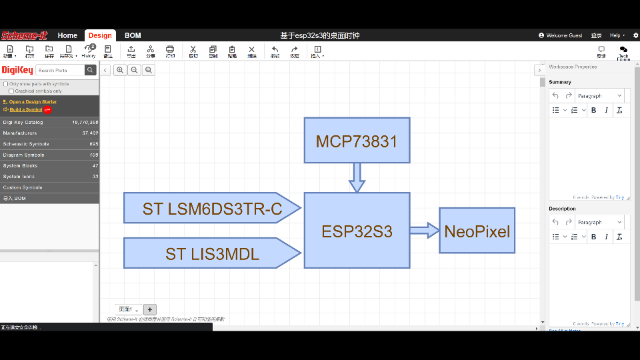Click the login link in top bar

596,36
